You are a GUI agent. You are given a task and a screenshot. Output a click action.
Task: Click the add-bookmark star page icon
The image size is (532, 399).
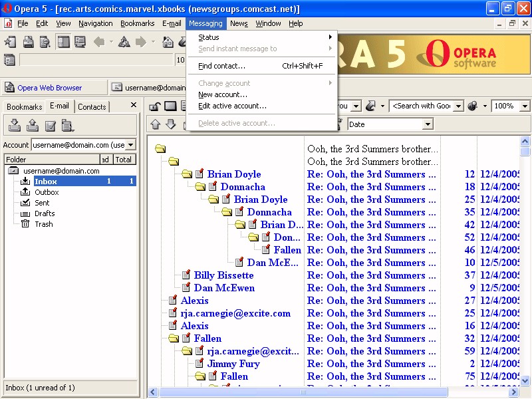click(10, 42)
